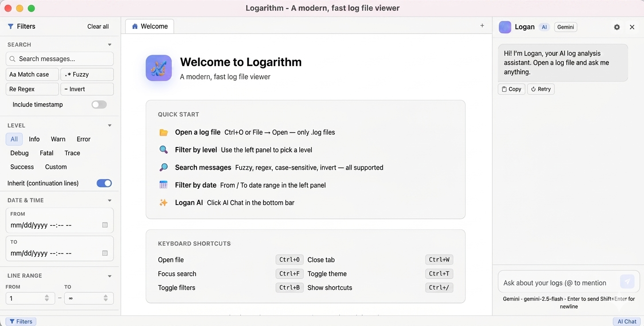644x326 pixels.
Task: Open a new tab with plus icon
Action: (482, 26)
